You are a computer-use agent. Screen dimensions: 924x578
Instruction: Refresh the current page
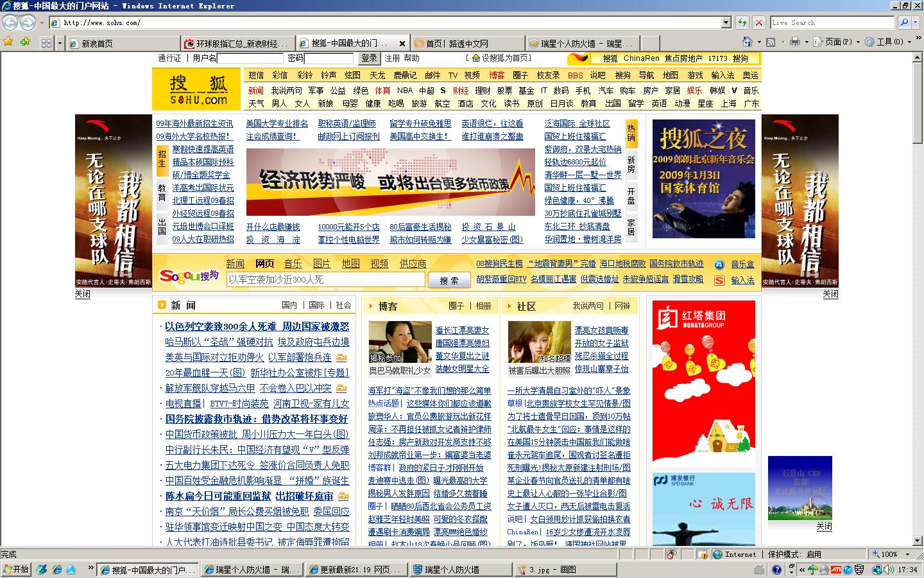point(742,22)
